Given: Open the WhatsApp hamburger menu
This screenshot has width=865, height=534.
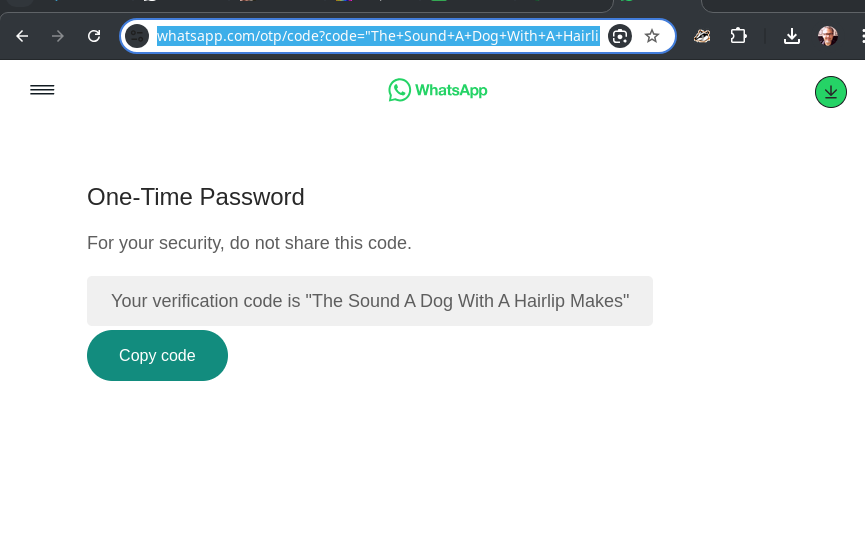Looking at the screenshot, I should pyautogui.click(x=42, y=90).
